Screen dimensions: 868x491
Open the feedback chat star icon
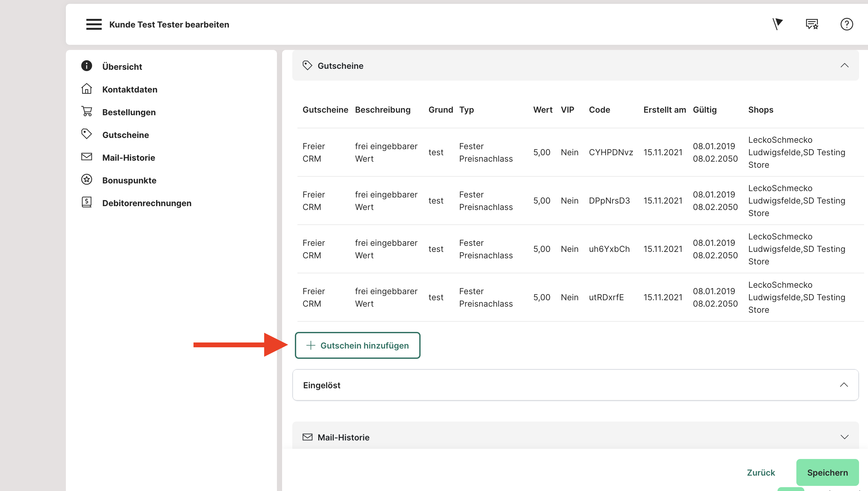click(812, 24)
